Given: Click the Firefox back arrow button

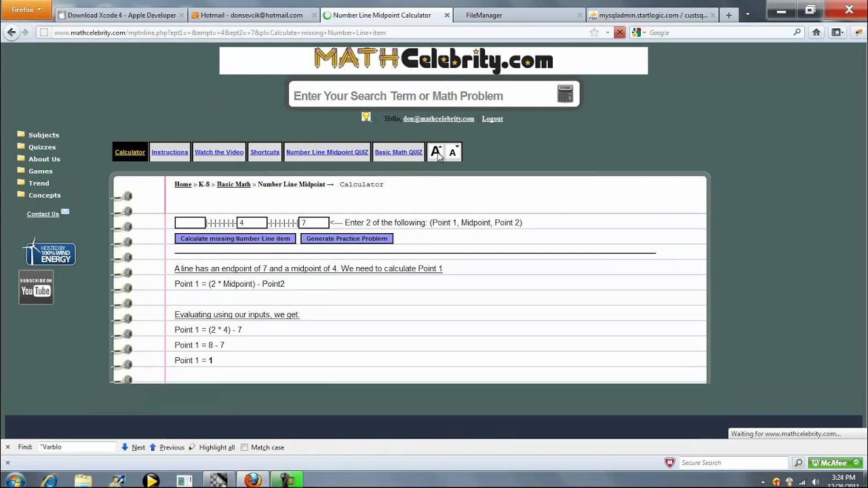Looking at the screenshot, I should click(x=11, y=33).
